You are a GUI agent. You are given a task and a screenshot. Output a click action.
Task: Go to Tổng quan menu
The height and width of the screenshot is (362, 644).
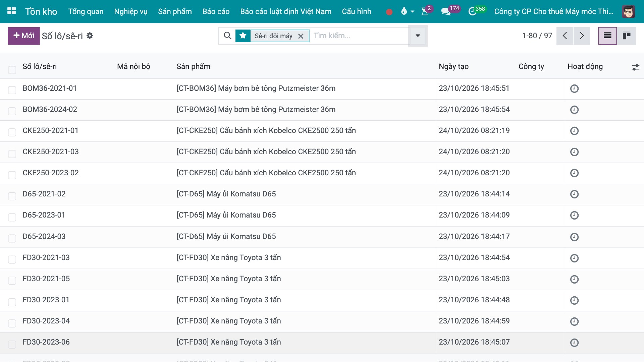point(86,11)
